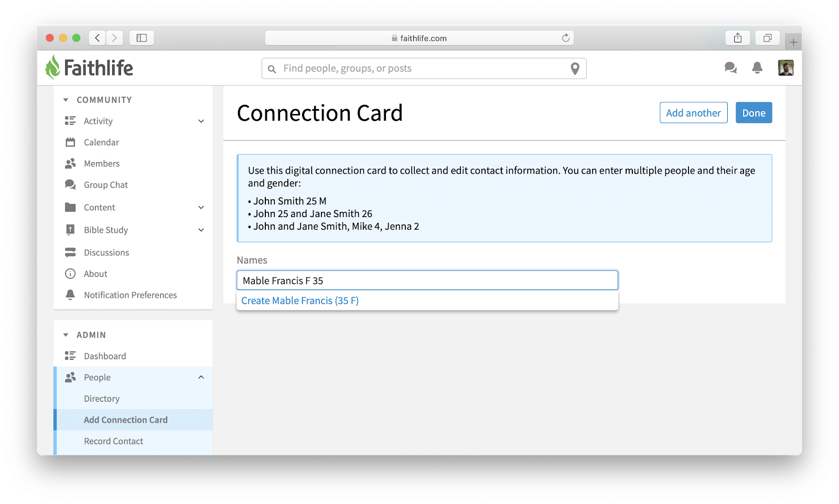The width and height of the screenshot is (839, 504).
Task: Click the Names input field
Action: pos(427,281)
